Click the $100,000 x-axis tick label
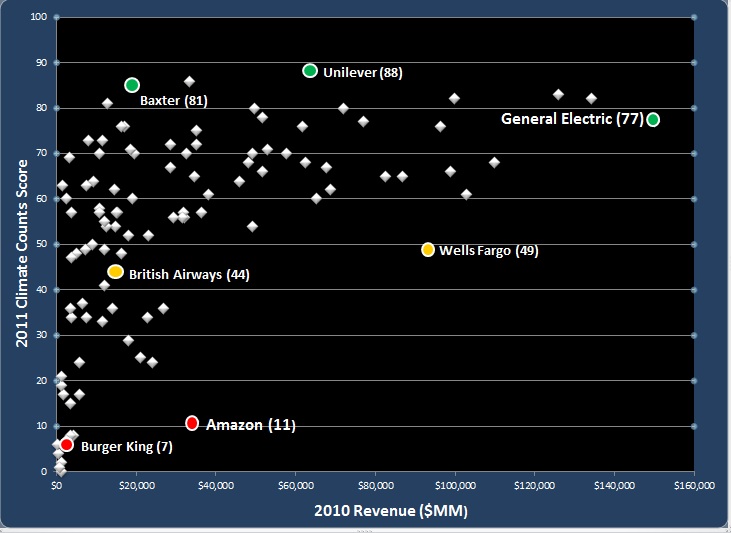The image size is (731, 533). 455,486
